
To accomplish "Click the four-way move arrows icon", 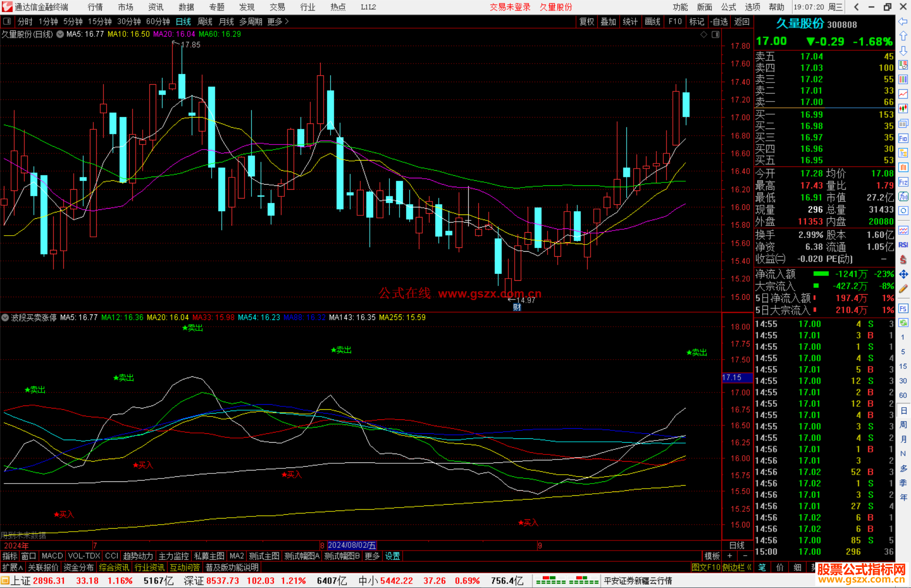I will [903, 274].
